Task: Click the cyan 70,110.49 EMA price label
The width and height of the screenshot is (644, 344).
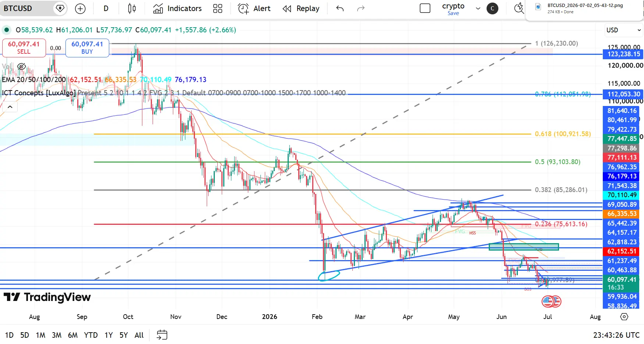Action: point(621,195)
